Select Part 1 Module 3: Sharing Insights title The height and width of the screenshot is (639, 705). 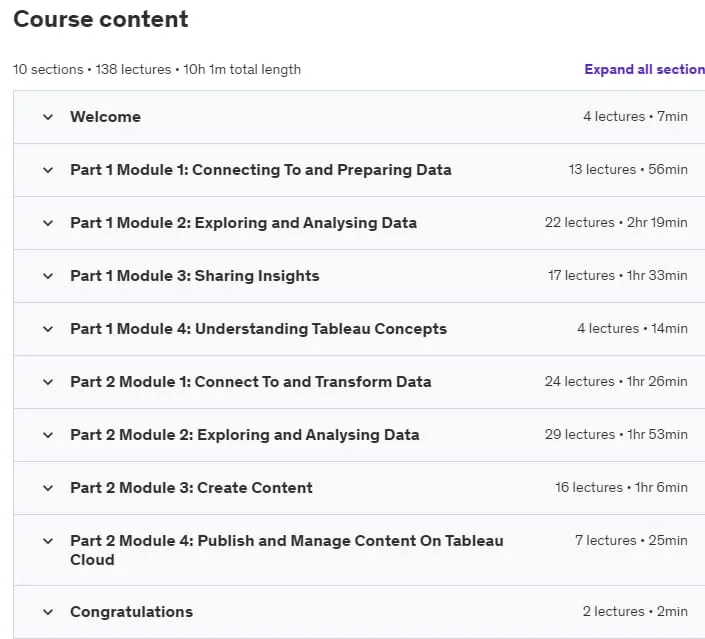tap(195, 276)
